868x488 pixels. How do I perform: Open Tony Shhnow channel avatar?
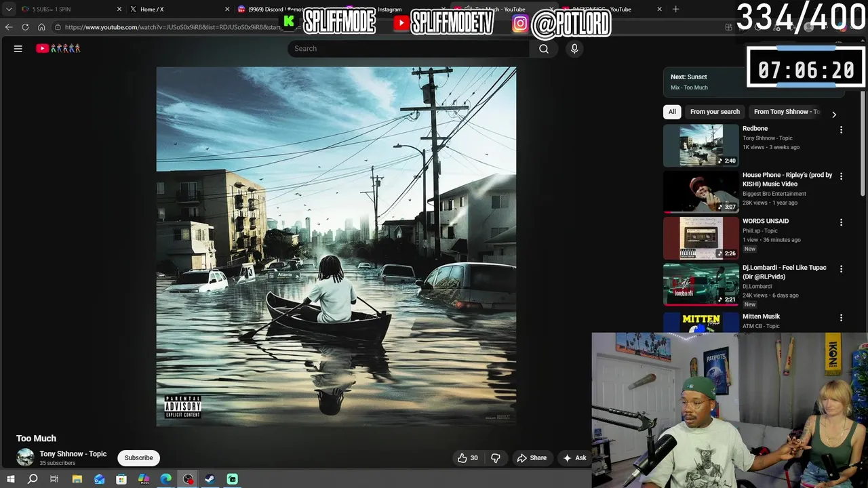(25, 457)
